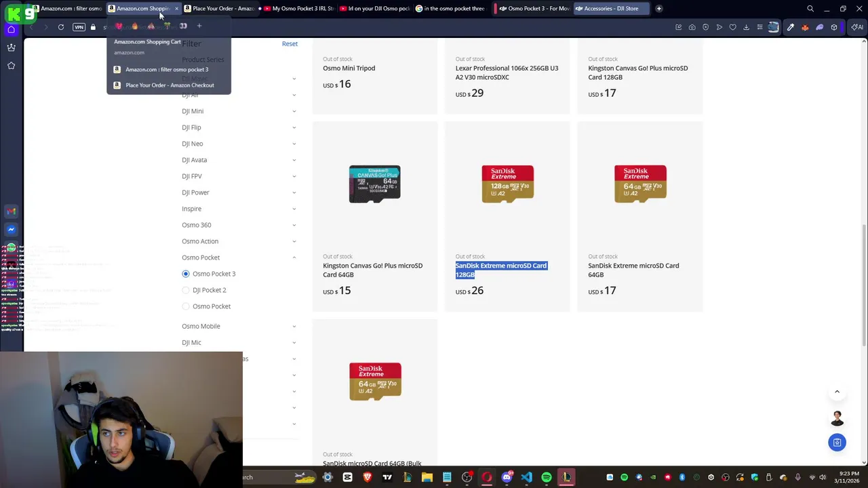Choose Amazon.com : filter osmo pocket 3 in tab preview
This screenshot has width=868, height=488.
pyautogui.click(x=169, y=69)
